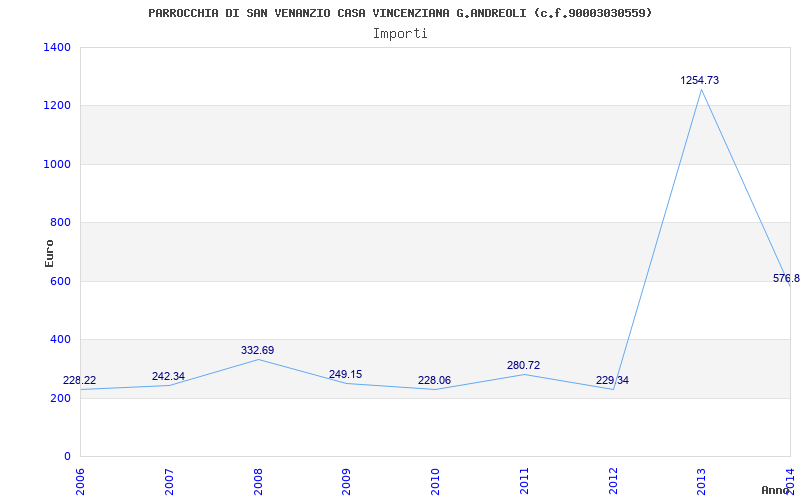Select the 249.15 data label
The width and height of the screenshot is (800, 500).
pyautogui.click(x=345, y=375)
